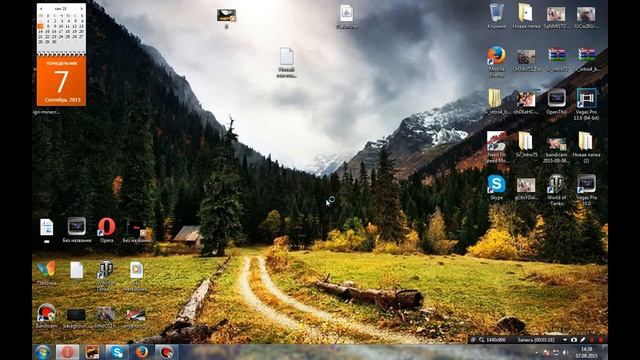Select the image thumbnail right of the background file
This screenshot has width=640, height=360.
tap(106, 314)
